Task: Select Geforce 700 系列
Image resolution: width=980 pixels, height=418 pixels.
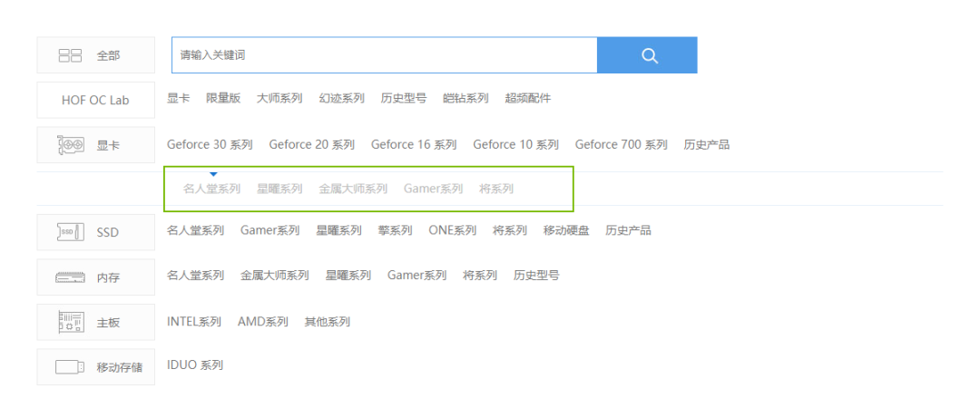Action: coord(622,144)
